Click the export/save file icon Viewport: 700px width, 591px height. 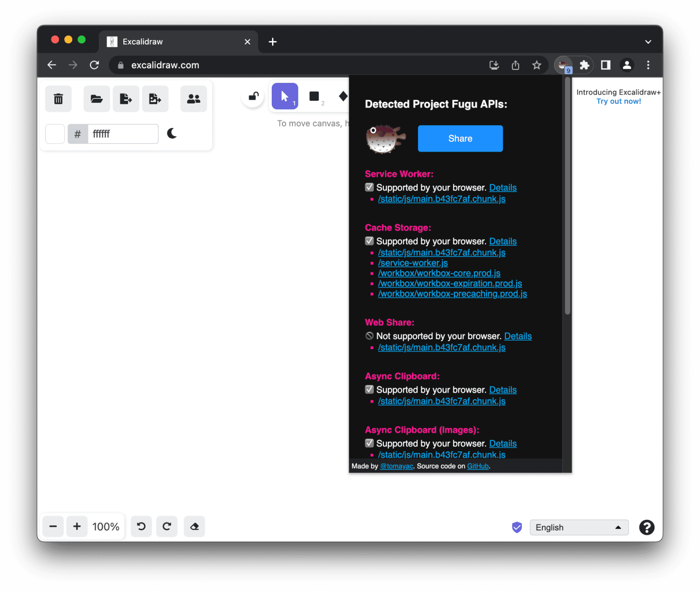(x=126, y=98)
